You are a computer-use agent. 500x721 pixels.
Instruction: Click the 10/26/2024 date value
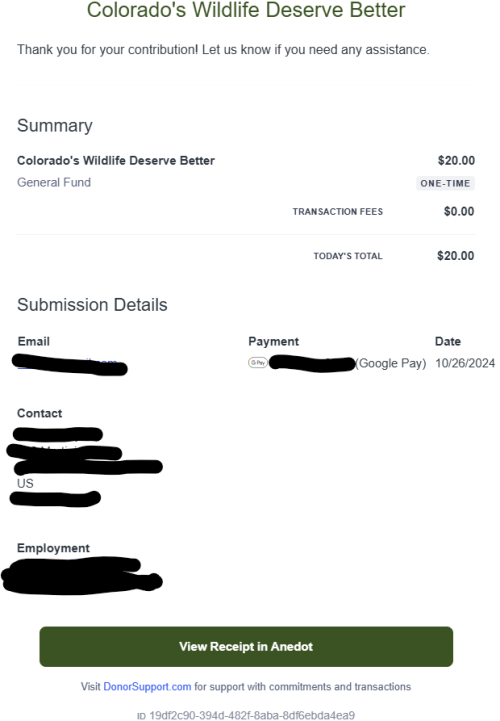click(x=465, y=363)
